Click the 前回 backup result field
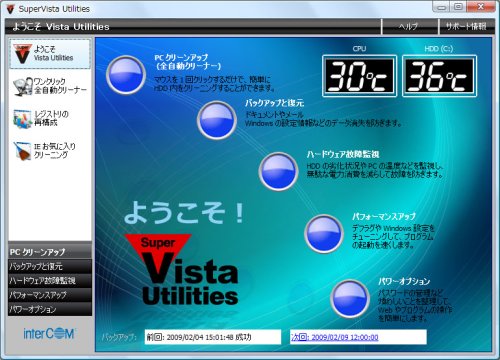Viewport: 500px width, 360px height. coord(213,337)
